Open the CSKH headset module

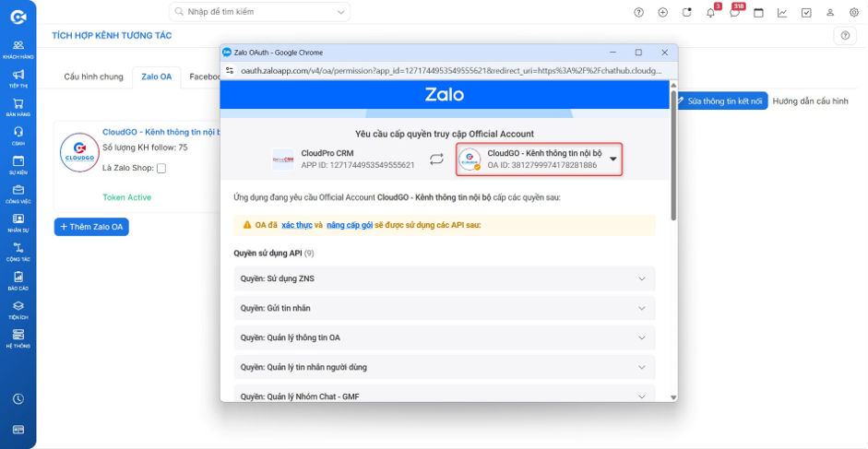18,136
